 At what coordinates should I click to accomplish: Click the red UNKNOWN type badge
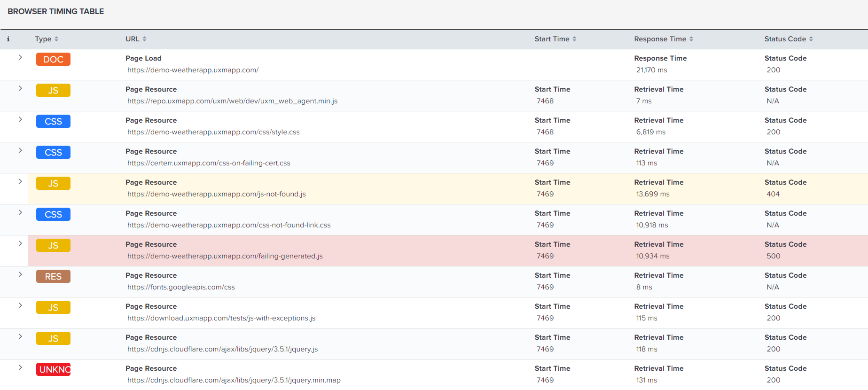pyautogui.click(x=53, y=369)
